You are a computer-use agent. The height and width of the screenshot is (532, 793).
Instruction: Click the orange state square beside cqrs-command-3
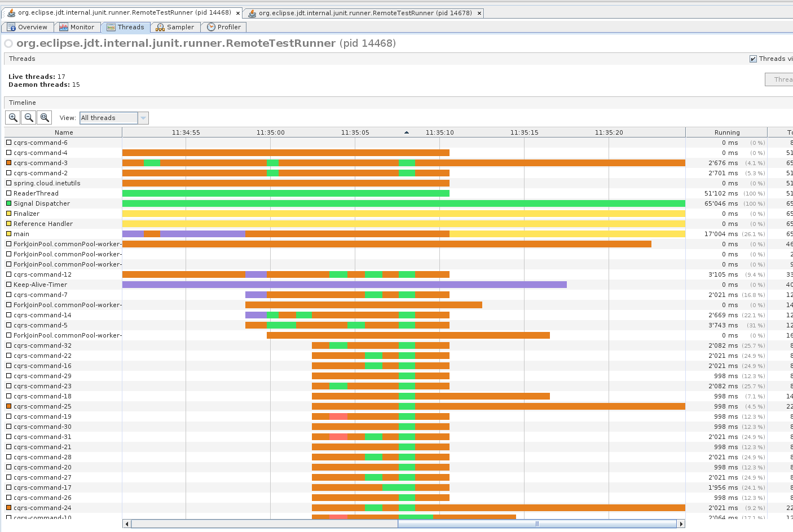coord(8,163)
